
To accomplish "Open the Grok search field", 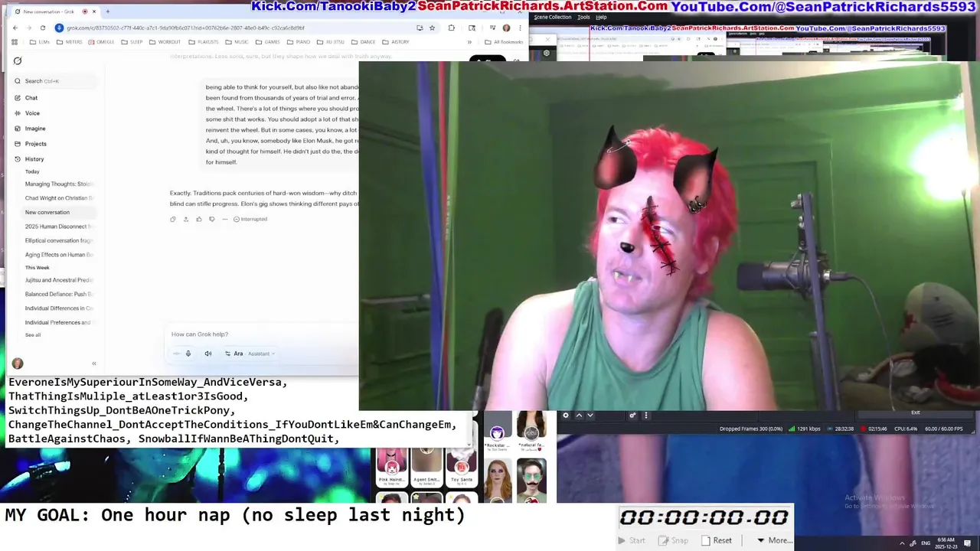I will click(55, 81).
